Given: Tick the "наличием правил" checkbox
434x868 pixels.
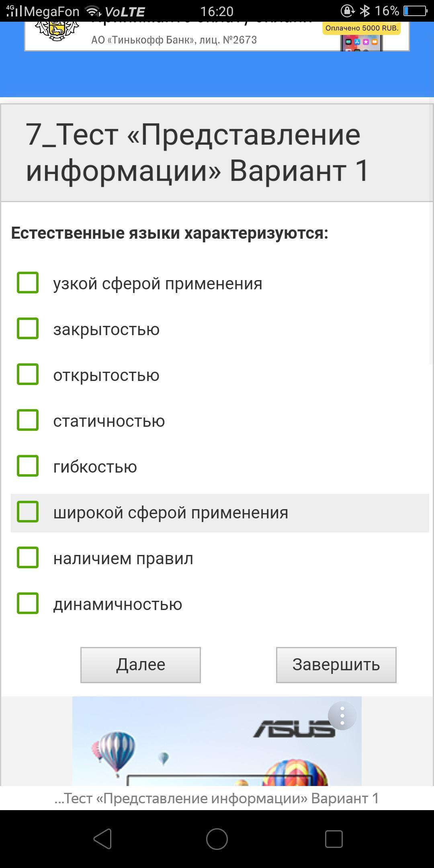Looking at the screenshot, I should (28, 558).
